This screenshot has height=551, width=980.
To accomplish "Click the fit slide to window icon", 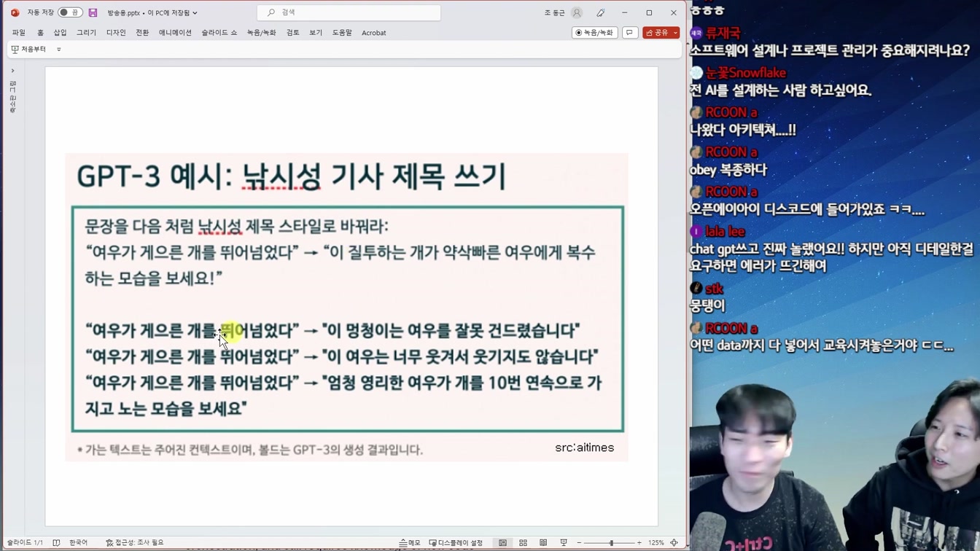I will click(x=674, y=543).
